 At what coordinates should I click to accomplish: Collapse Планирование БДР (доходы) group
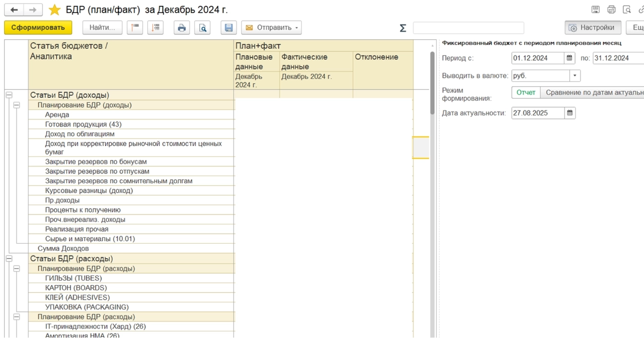coord(17,105)
